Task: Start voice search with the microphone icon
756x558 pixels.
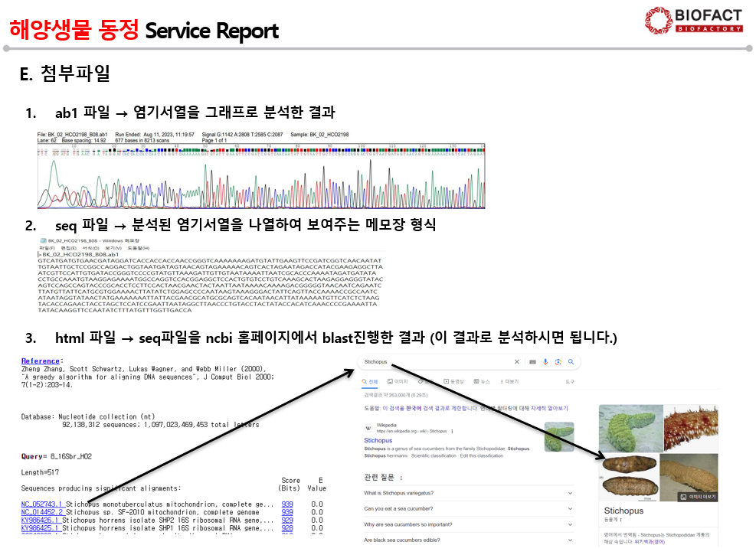Action: pyautogui.click(x=545, y=362)
